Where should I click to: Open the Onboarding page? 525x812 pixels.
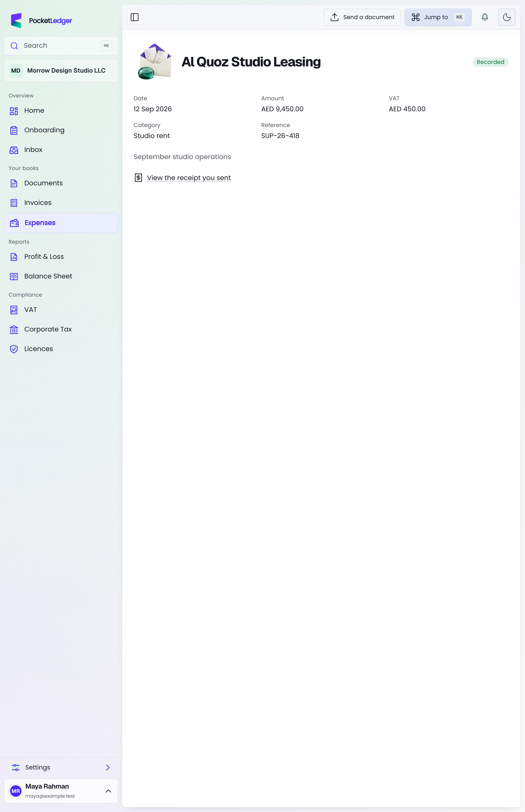61,130
